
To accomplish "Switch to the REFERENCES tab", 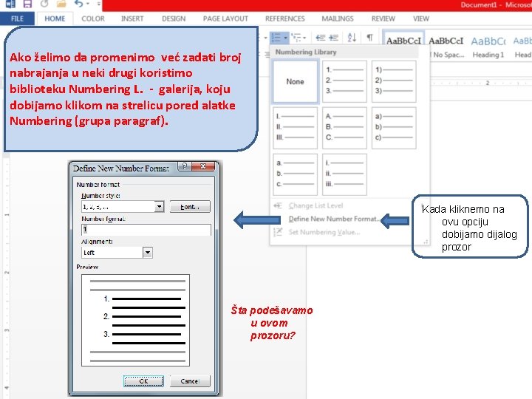I will 285,18.
